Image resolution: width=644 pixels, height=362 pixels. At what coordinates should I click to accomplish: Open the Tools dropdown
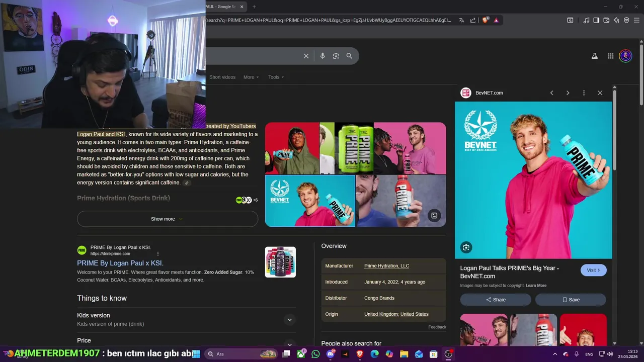276,77
